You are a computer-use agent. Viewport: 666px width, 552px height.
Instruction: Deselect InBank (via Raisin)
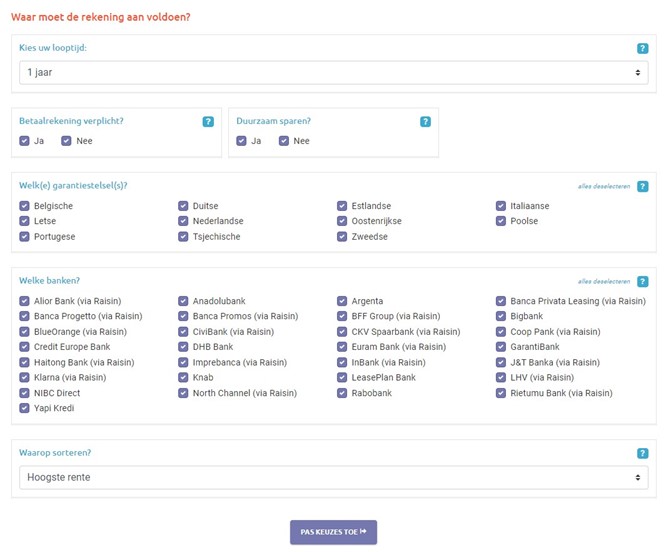pos(342,362)
